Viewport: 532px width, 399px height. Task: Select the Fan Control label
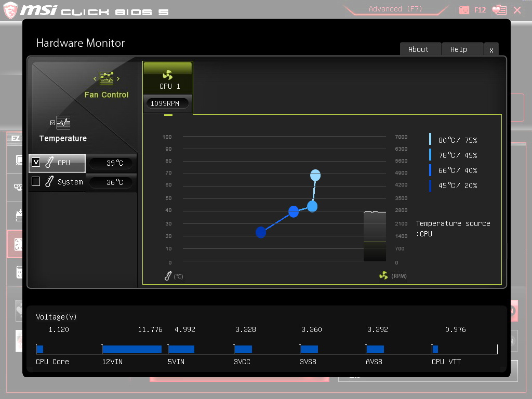coord(107,95)
